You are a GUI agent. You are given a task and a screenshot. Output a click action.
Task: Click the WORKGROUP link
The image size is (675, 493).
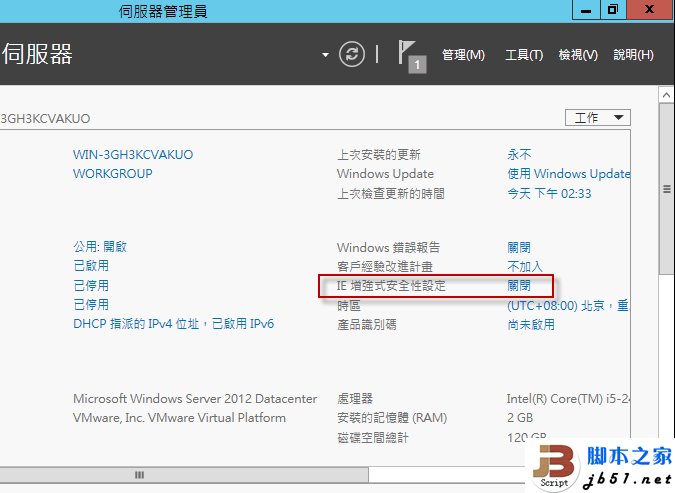pos(113,174)
